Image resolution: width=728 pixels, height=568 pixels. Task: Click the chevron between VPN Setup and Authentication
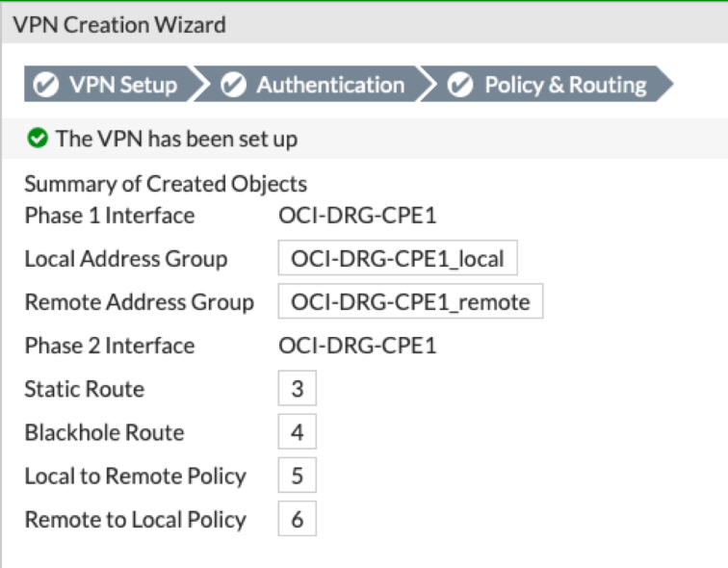coord(200,85)
